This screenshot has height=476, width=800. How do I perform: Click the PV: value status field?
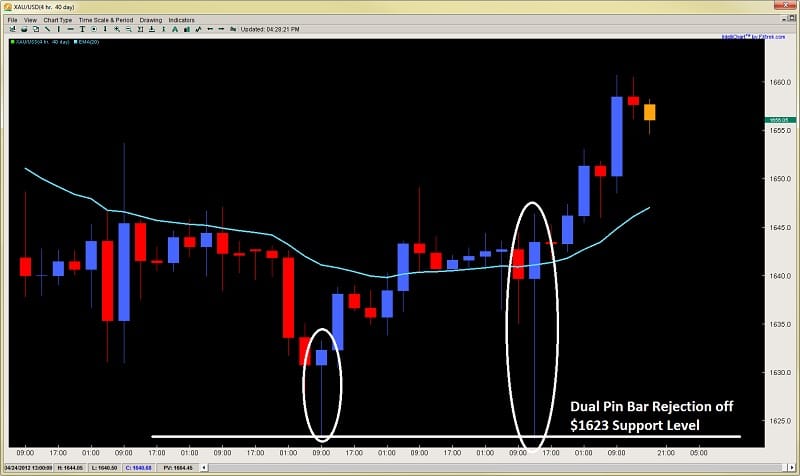(178, 467)
